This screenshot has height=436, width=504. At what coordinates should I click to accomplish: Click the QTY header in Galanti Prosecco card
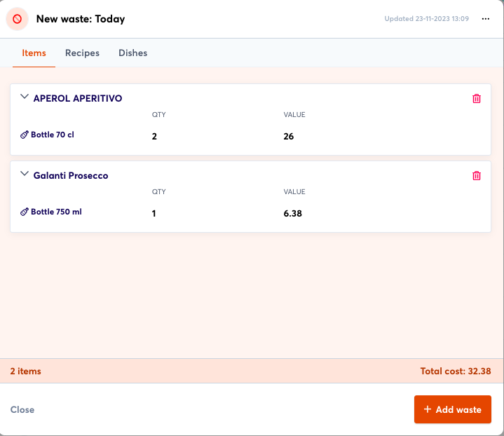159,192
